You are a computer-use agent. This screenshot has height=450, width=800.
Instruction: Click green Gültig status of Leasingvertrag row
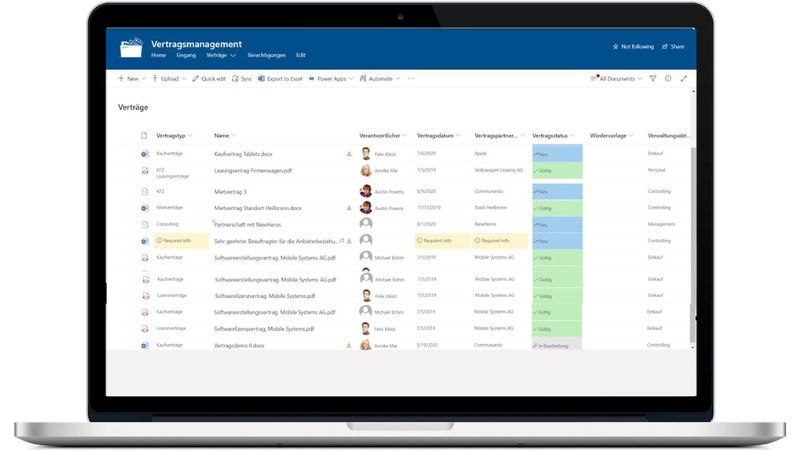557,170
